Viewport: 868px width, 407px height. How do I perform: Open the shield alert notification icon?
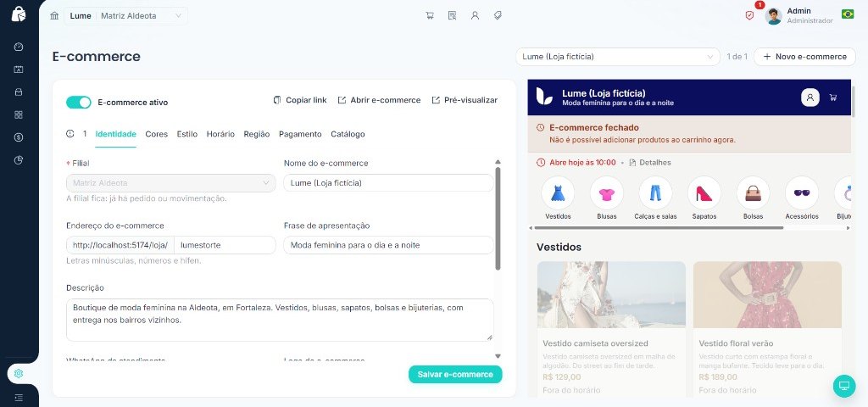click(749, 15)
